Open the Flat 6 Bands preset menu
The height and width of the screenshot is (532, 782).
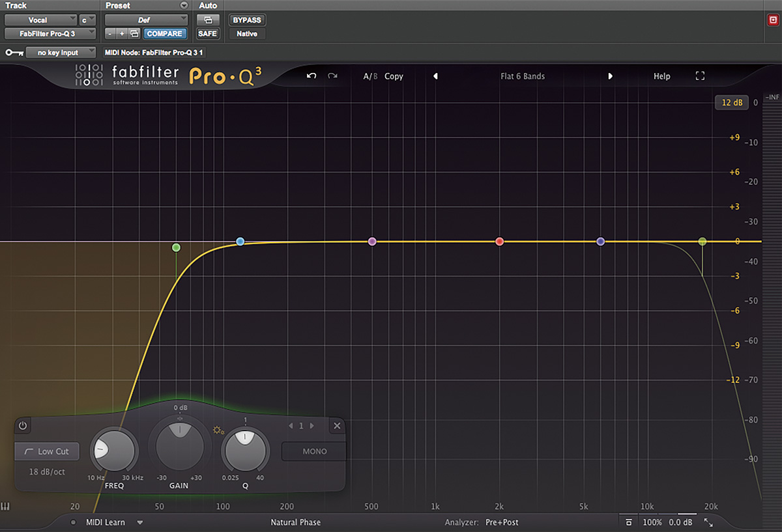(523, 76)
